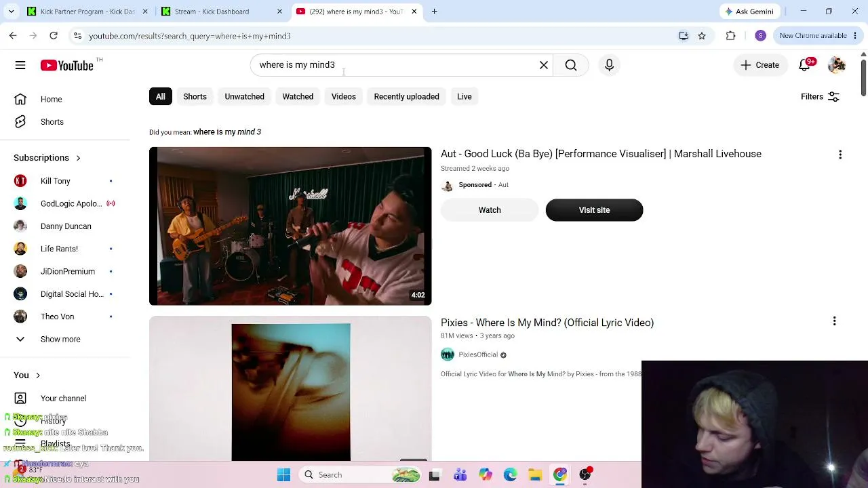Open the Chrome tab search dropdown
Image resolution: width=868 pixels, height=488 pixels.
tap(11, 12)
